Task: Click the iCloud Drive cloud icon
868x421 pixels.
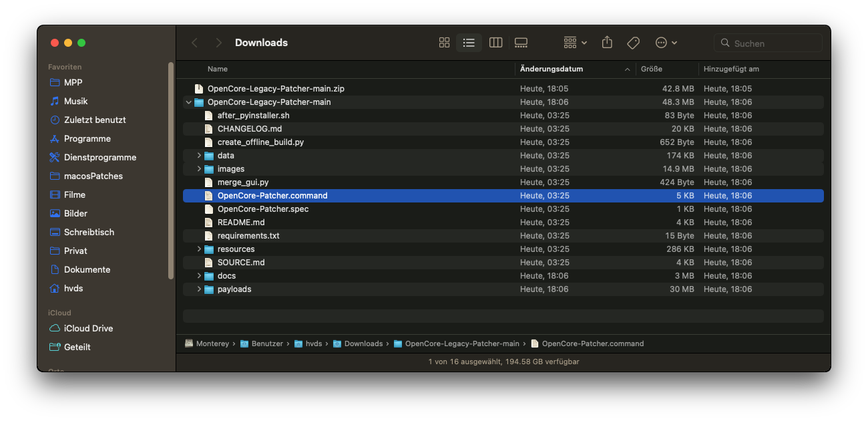Action: click(55, 328)
